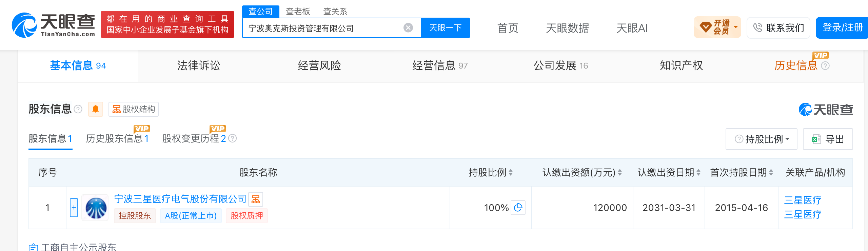868x251 pixels.
Task: Clear the company search field text
Action: [x=408, y=28]
